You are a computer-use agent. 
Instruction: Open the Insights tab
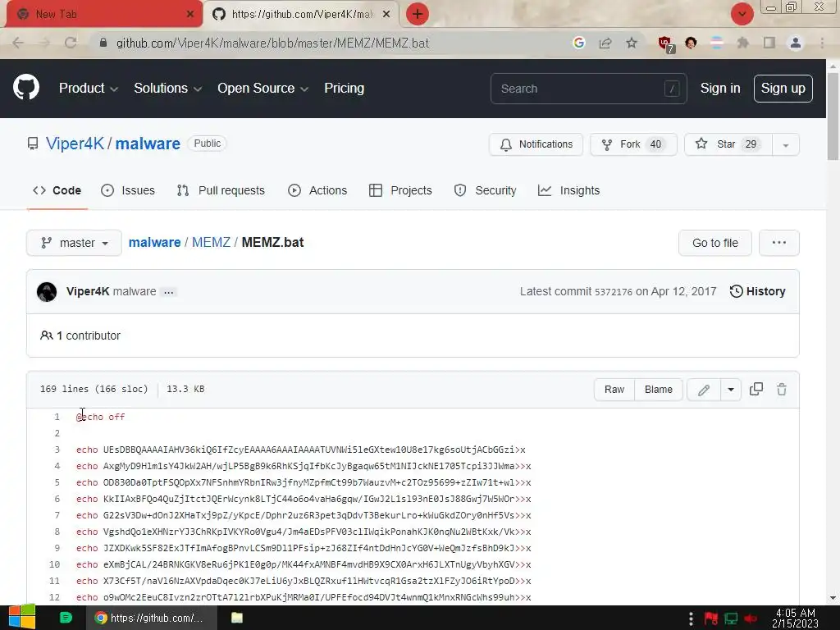(569, 190)
